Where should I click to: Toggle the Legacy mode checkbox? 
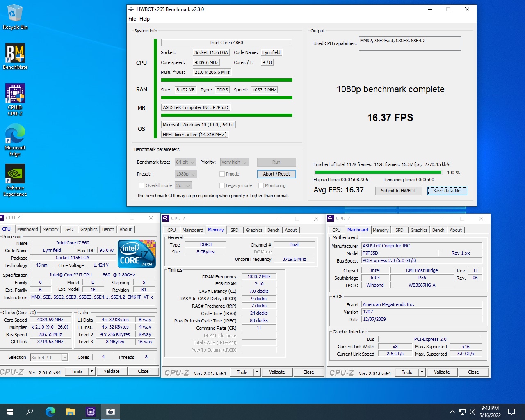tap(222, 185)
